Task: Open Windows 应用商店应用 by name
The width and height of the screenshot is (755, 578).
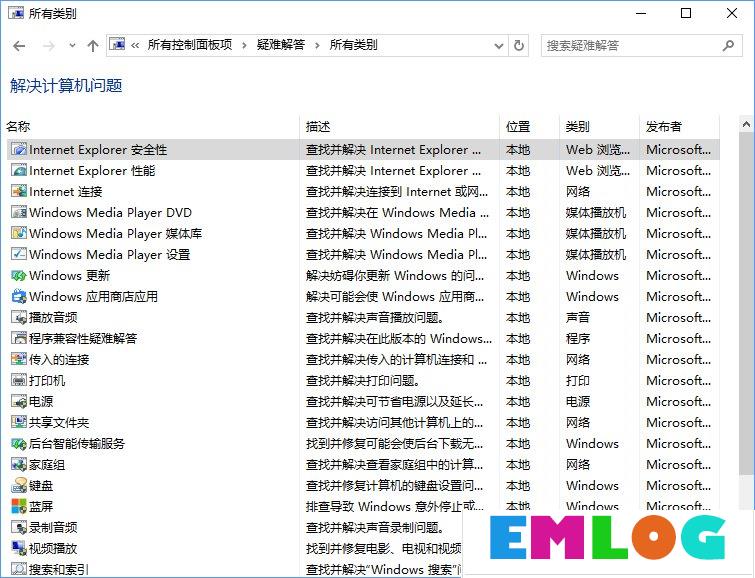Action: click(93, 296)
